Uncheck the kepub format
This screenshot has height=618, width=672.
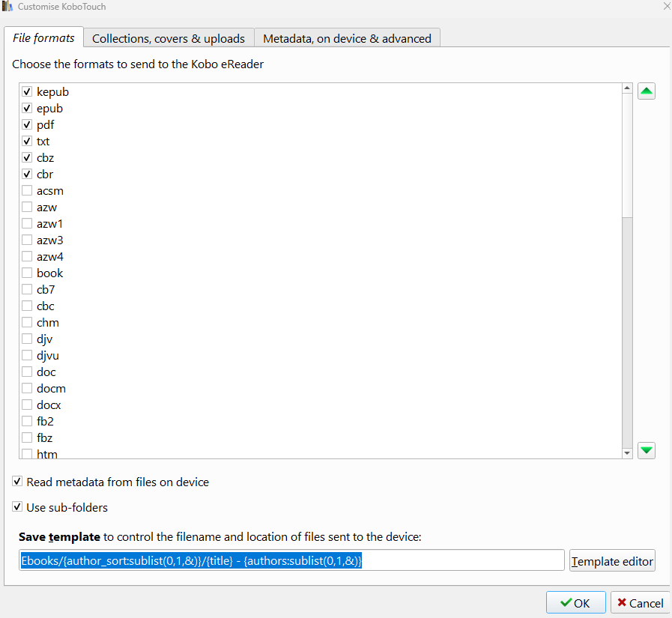pyautogui.click(x=27, y=91)
